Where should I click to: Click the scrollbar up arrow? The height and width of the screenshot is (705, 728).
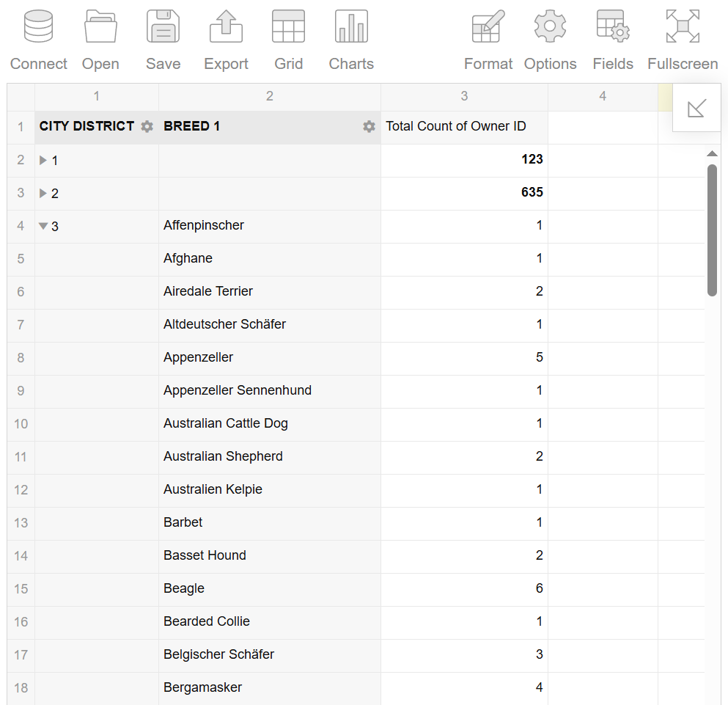pos(712,153)
